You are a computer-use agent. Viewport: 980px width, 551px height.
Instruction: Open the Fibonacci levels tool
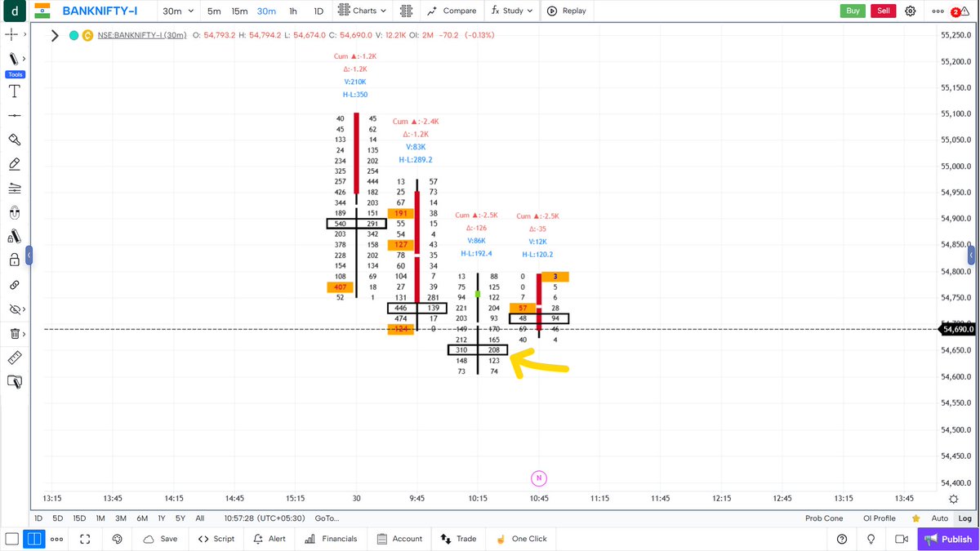pyautogui.click(x=14, y=189)
